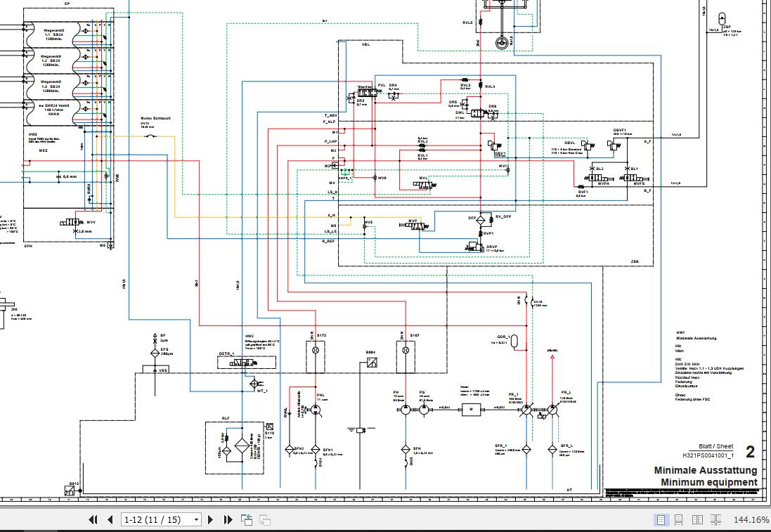The image size is (771, 532).
Task: Click the next view navigation icon
Action: click(264, 519)
